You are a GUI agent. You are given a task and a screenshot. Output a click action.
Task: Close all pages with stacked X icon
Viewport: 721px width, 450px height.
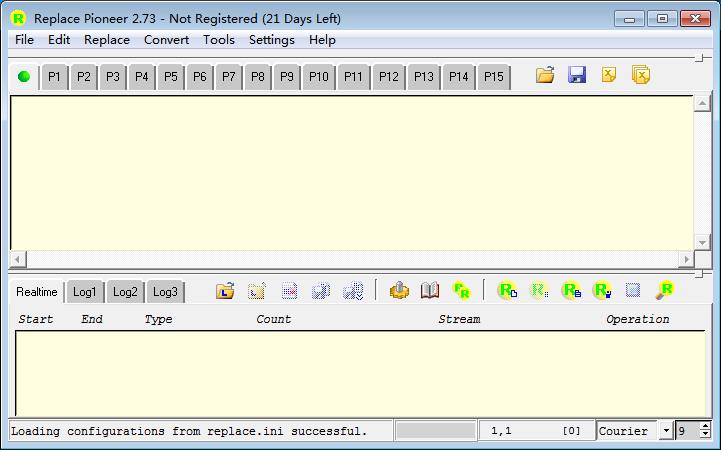coord(641,74)
